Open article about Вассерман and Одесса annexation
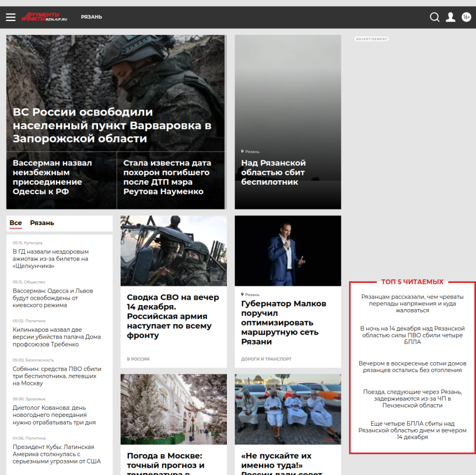 [52, 177]
